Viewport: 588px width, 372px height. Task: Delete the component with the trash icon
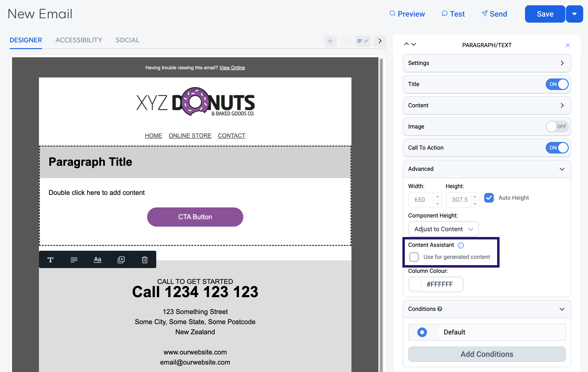coord(144,260)
